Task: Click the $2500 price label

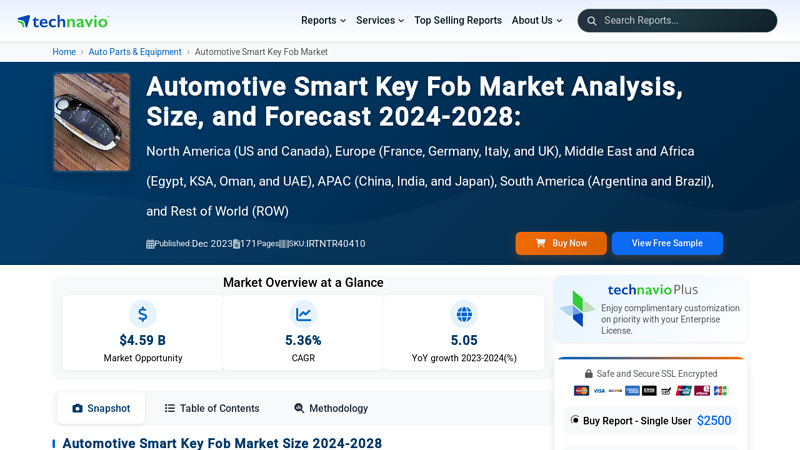Action: tap(714, 420)
